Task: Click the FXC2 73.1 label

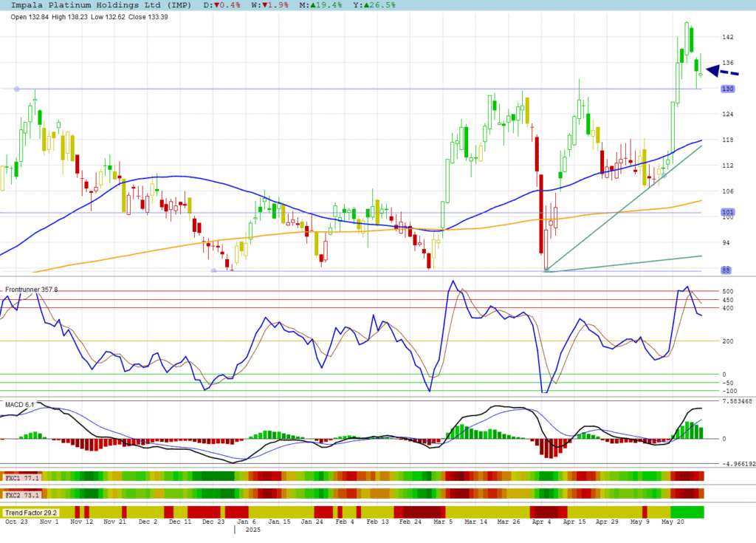Action: pyautogui.click(x=21, y=495)
